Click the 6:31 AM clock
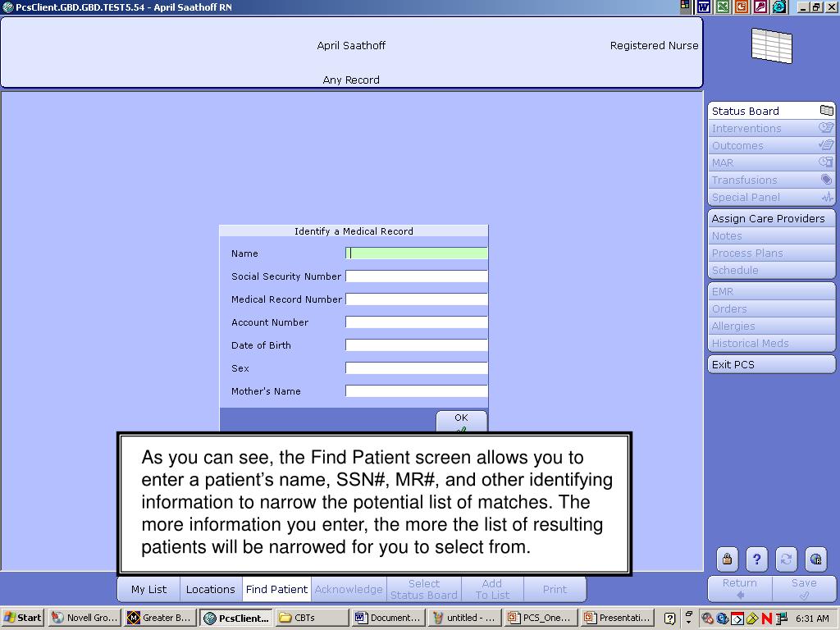Viewport: 840px width, 630px height. (812, 619)
